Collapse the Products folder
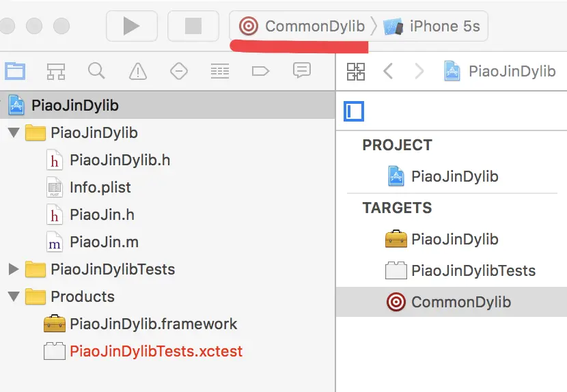Screen dimensions: 567x392 (14, 296)
